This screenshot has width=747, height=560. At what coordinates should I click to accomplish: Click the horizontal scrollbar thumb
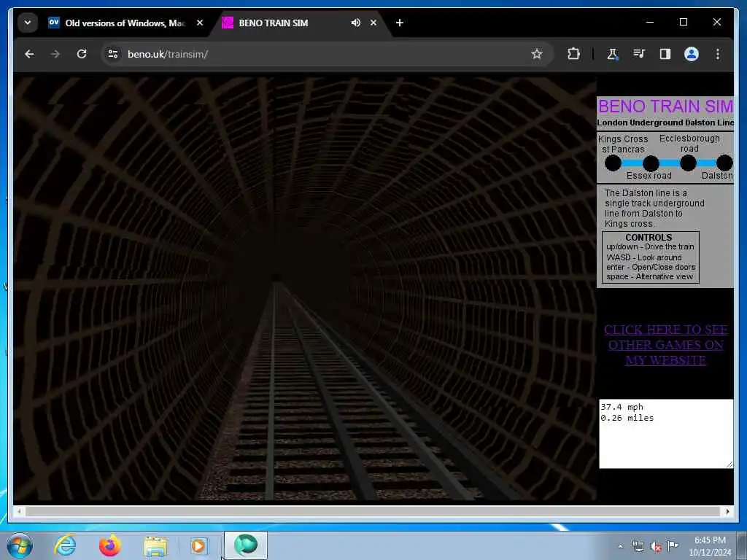coord(373,511)
